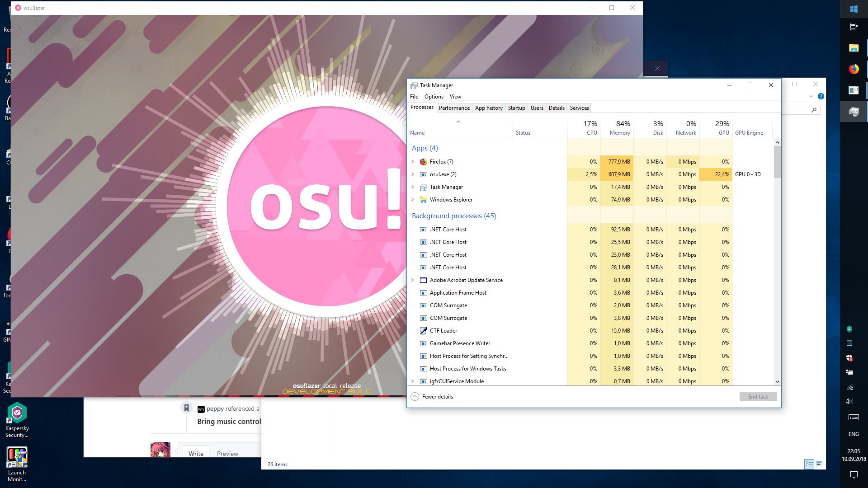Viewport: 868px width, 488px height.
Task: Check battery status in system tray
Action: tap(849, 372)
